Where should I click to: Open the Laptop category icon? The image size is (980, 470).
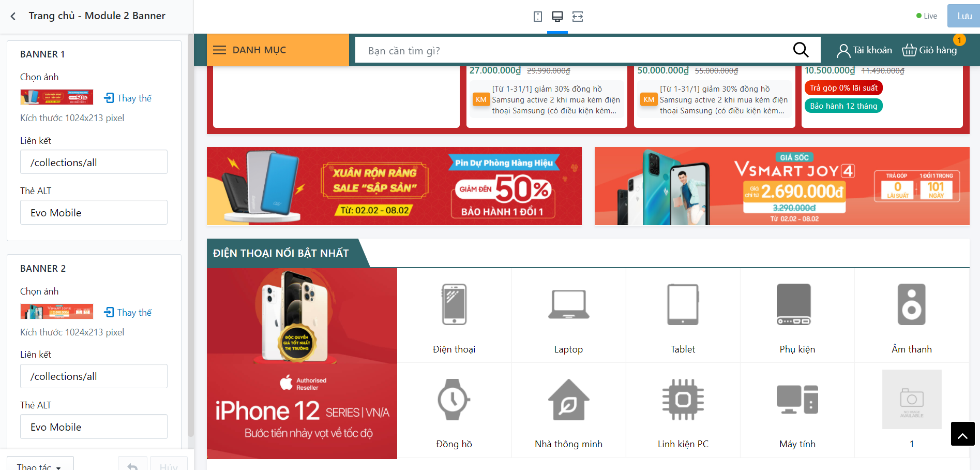(568, 304)
